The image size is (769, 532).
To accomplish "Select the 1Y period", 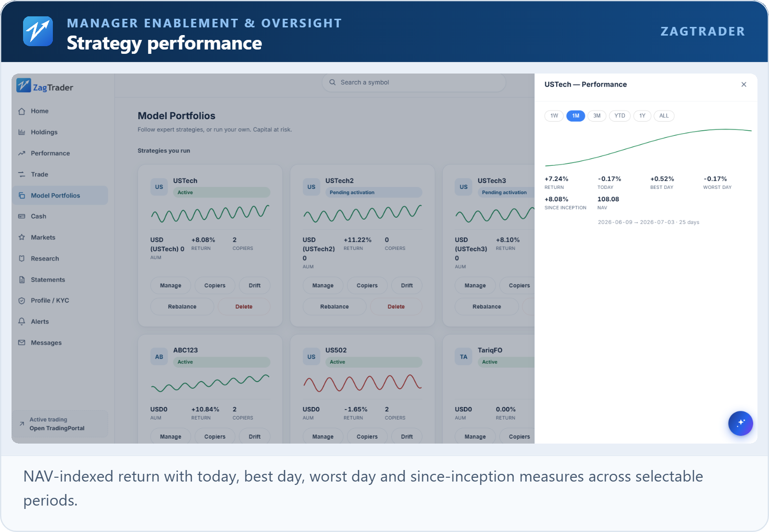I will pyautogui.click(x=643, y=116).
